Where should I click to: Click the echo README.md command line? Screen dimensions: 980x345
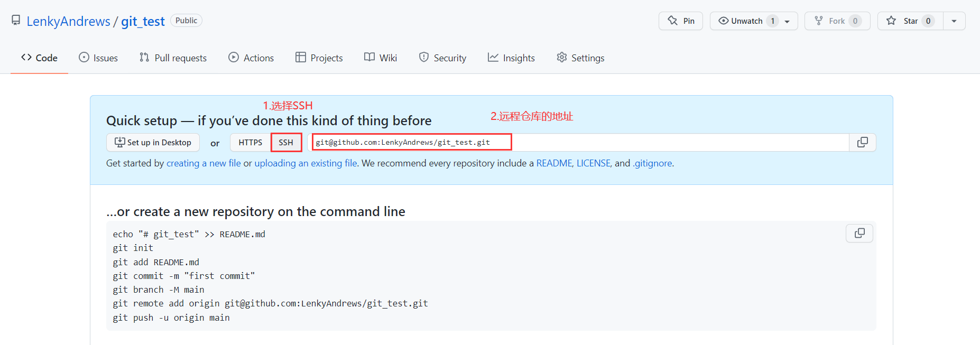[x=189, y=234]
